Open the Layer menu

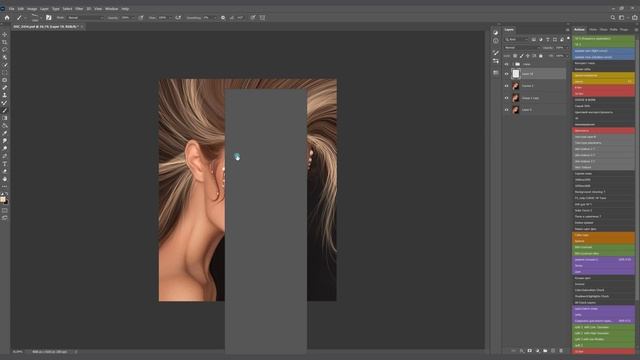(44, 9)
